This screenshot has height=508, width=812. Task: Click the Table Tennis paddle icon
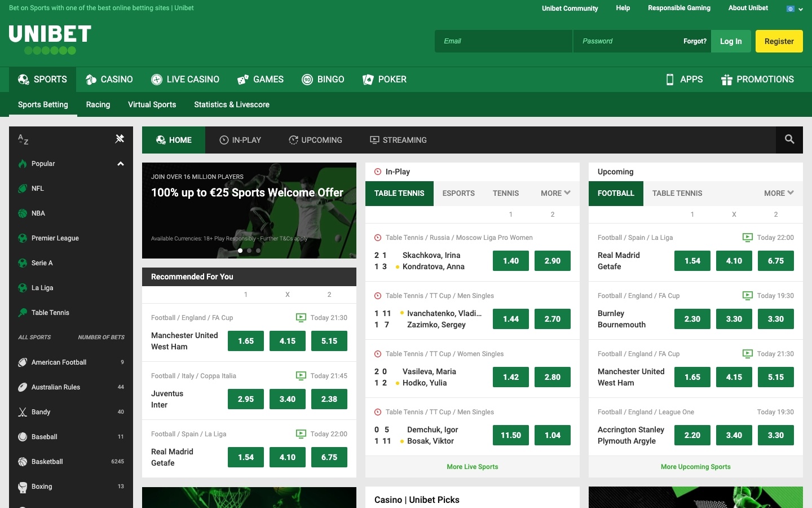pos(23,313)
